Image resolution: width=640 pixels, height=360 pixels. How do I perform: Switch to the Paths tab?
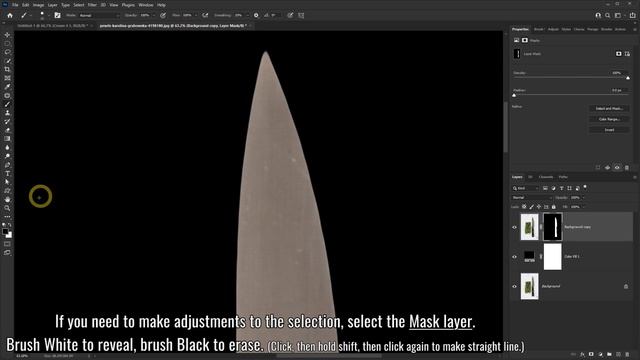(x=563, y=177)
